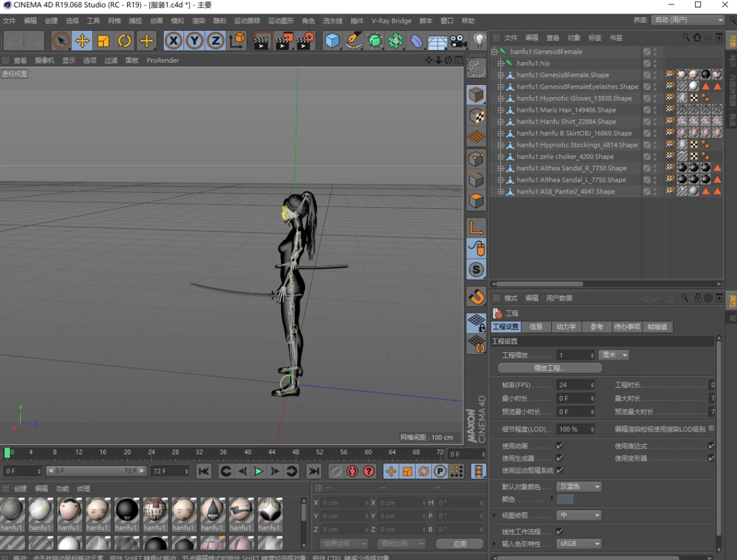Add a light object bulb icon

click(479, 41)
